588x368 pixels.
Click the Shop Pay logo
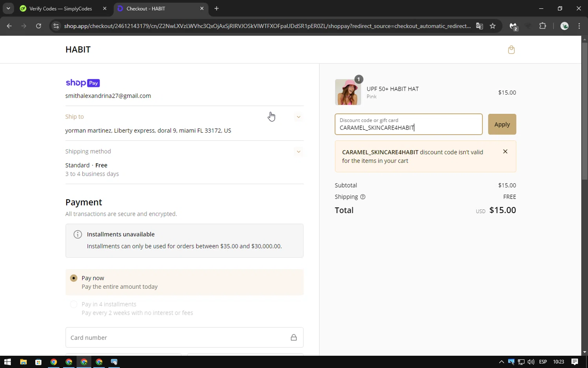[83, 83]
